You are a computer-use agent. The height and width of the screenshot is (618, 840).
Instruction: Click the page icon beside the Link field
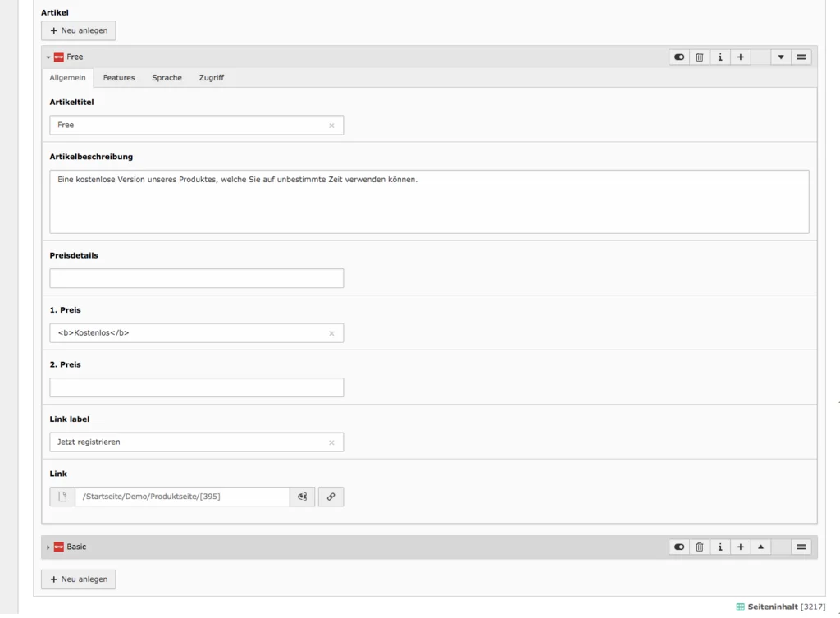pyautogui.click(x=62, y=496)
